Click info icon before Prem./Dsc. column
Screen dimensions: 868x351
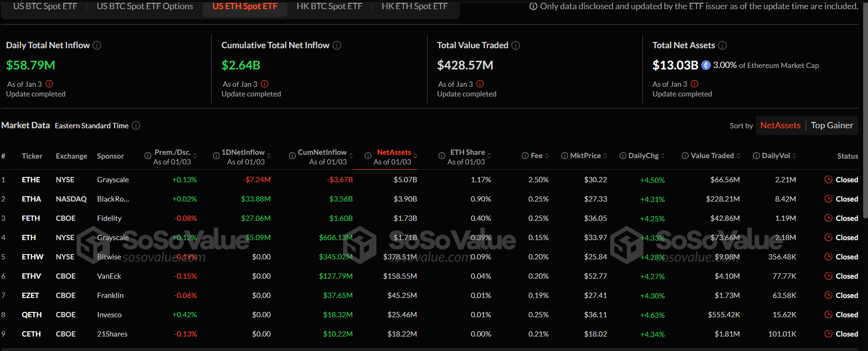click(x=148, y=156)
